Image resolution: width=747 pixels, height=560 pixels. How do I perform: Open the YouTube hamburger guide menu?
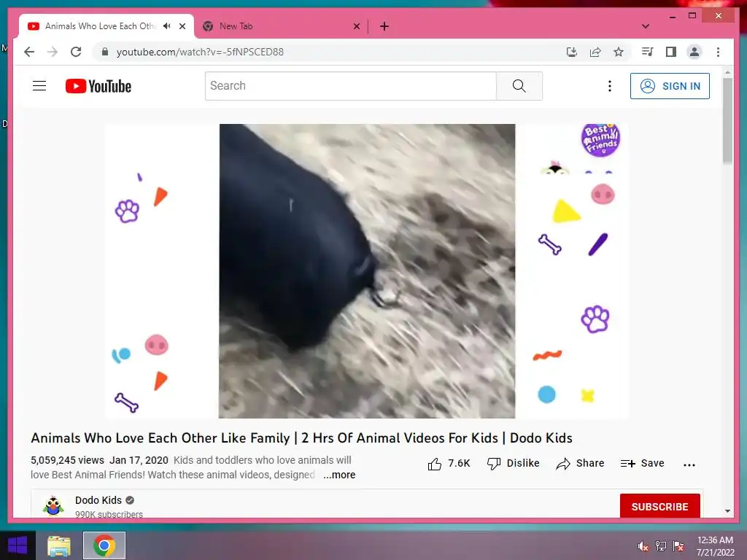[x=39, y=86]
